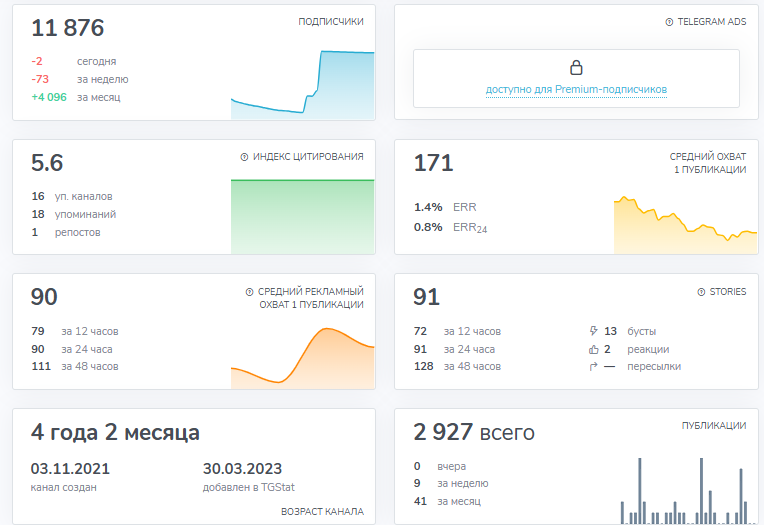764x525 pixels.
Task: Click the forward arrow icon for пересылки
Action: click(x=594, y=367)
